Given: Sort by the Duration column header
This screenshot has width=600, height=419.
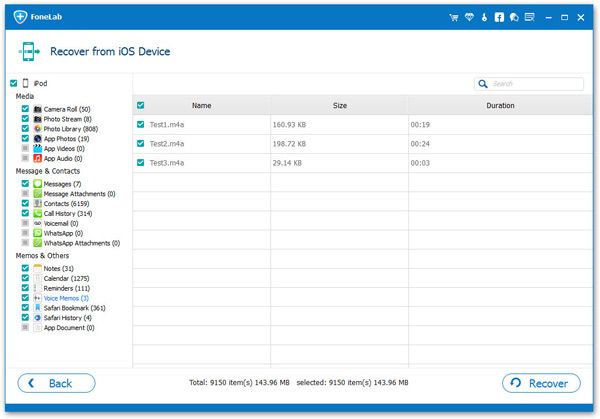Looking at the screenshot, I should coord(500,106).
